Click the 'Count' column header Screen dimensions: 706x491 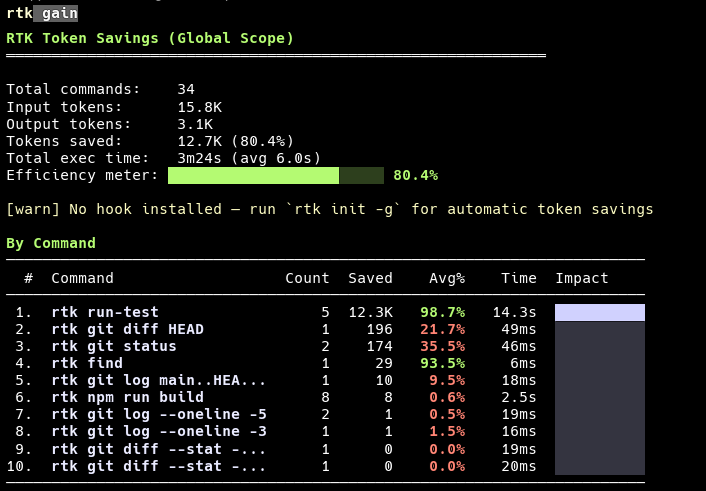coord(308,278)
